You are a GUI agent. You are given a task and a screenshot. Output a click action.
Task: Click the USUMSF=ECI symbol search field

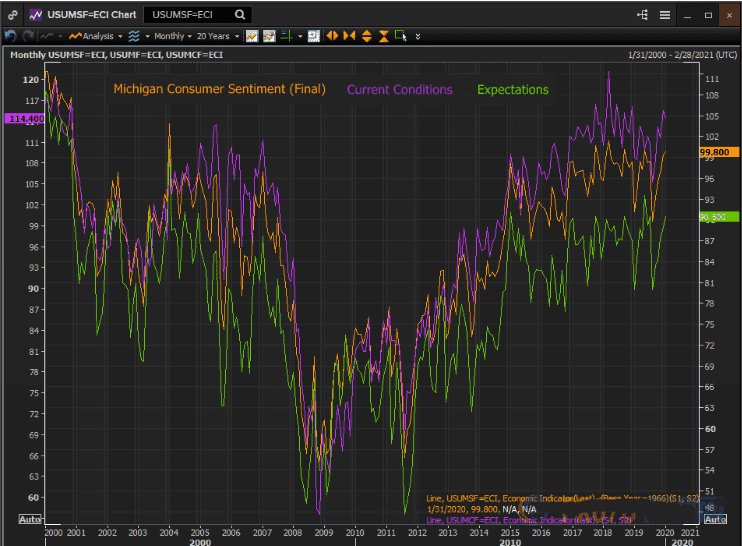pos(190,15)
